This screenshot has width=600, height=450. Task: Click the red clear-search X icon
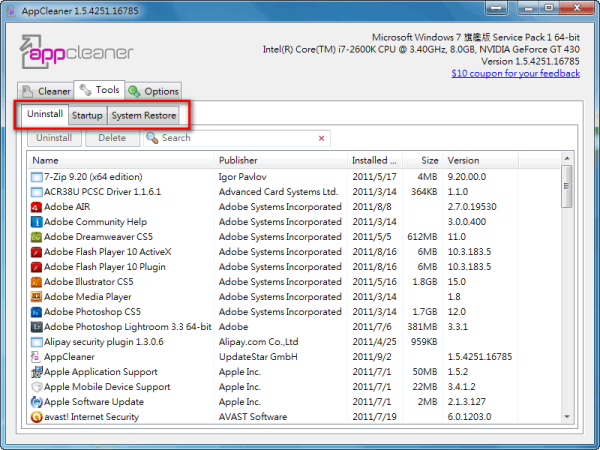point(322,139)
